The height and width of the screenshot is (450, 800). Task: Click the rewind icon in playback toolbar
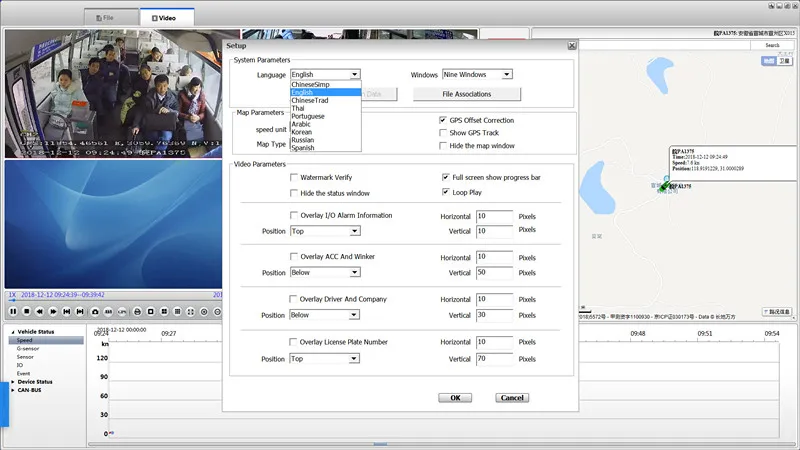tap(40, 312)
